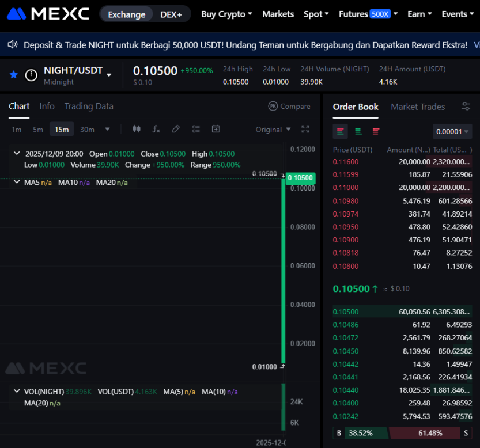Click the buy order at 0.10500

point(402,312)
